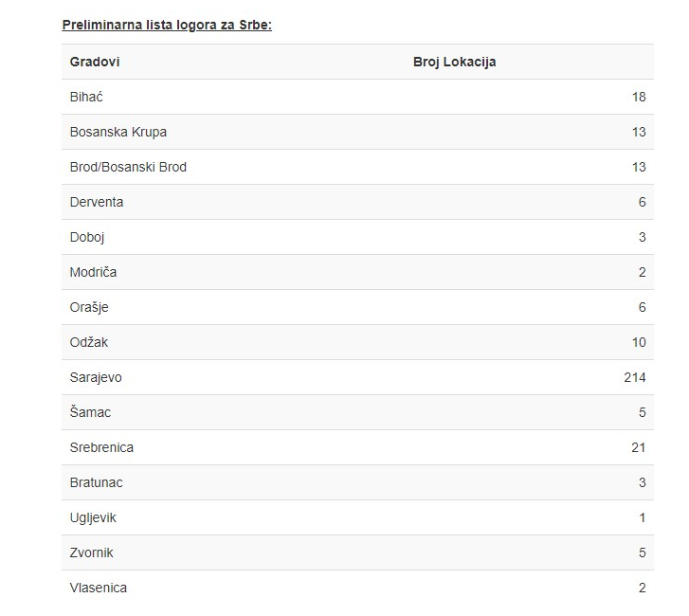
Task: Select the Bosanska Krupa row
Action: click(x=357, y=132)
